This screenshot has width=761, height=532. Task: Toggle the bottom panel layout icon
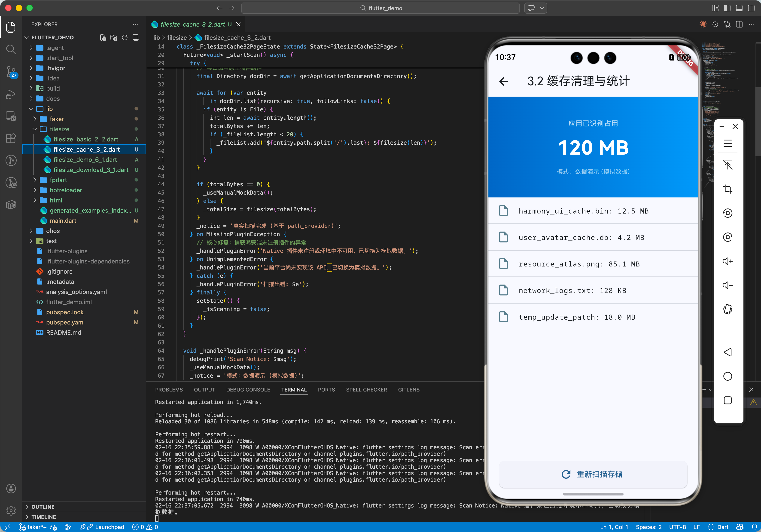coord(739,8)
